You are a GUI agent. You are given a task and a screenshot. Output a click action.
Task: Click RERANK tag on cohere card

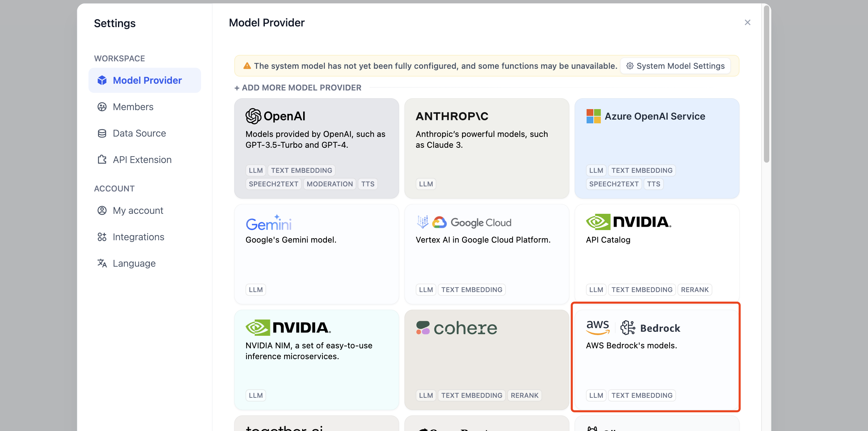525,395
